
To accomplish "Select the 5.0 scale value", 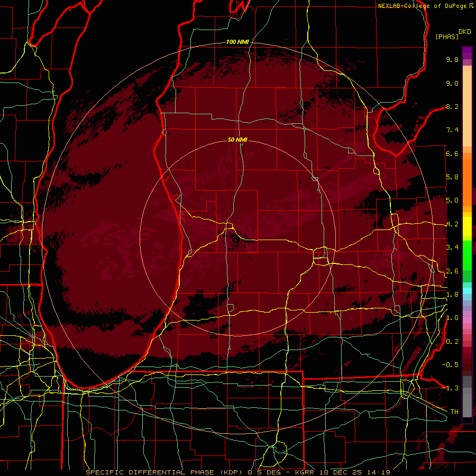I will point(452,200).
